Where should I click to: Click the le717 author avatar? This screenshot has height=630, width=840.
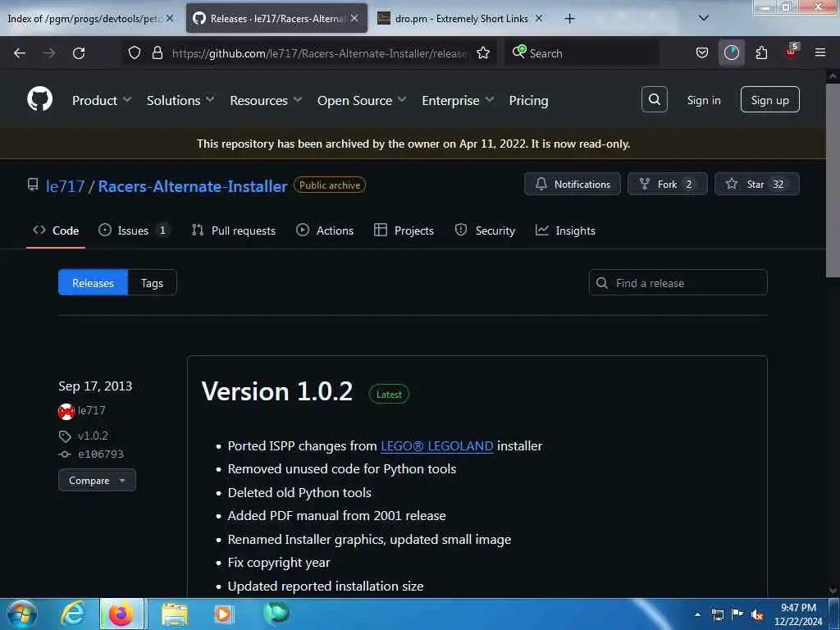pos(66,411)
